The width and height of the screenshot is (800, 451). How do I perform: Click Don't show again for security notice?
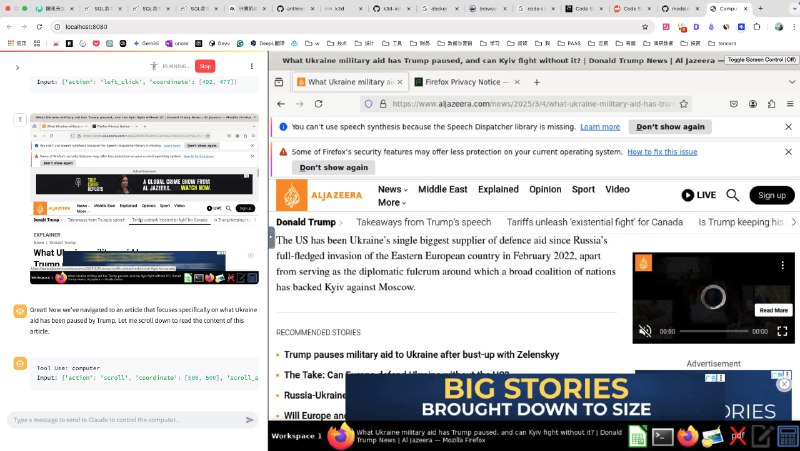334,167
